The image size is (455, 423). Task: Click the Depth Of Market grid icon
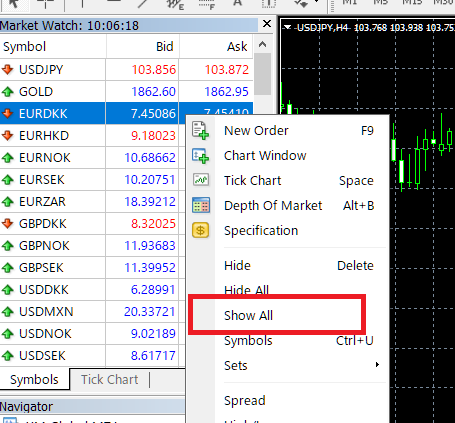(201, 205)
